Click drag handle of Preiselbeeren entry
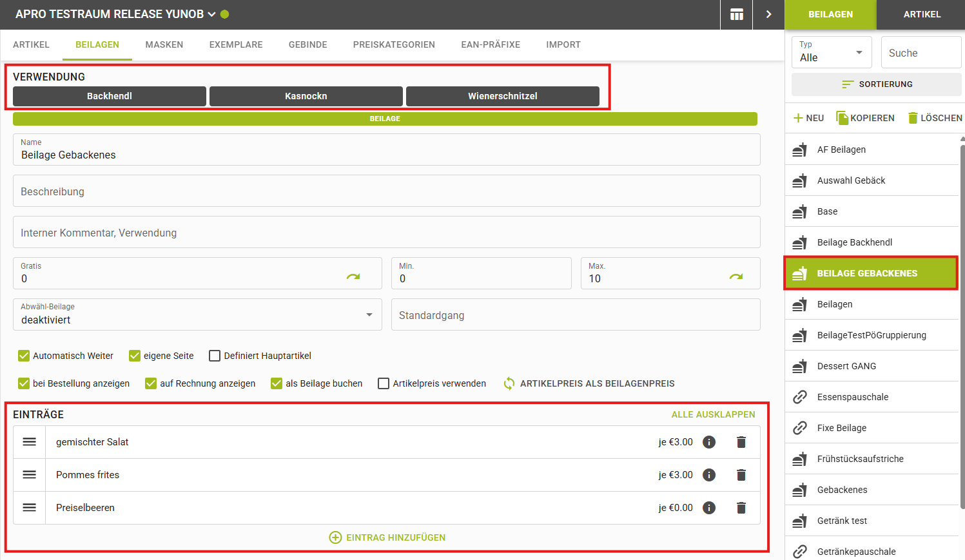965x560 pixels. coord(30,508)
